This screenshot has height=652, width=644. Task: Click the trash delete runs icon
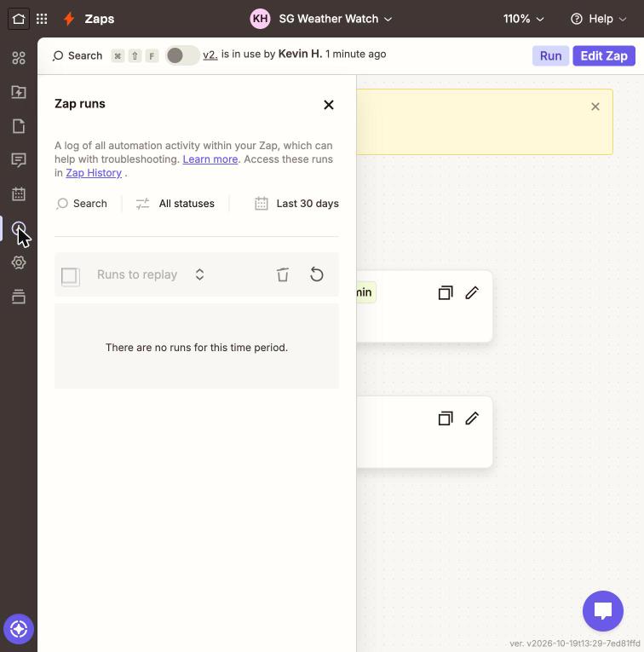[283, 274]
